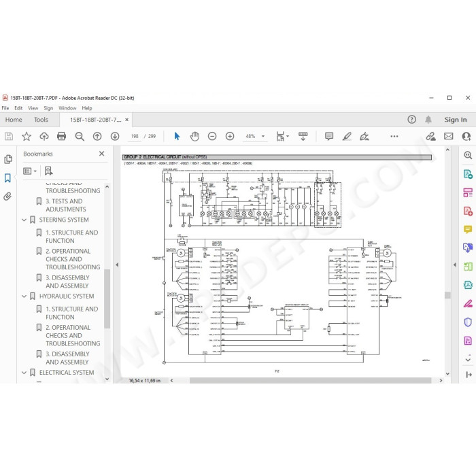Click the bookmarks panel vertical scrollbar
476x476 pixels.
point(107,299)
